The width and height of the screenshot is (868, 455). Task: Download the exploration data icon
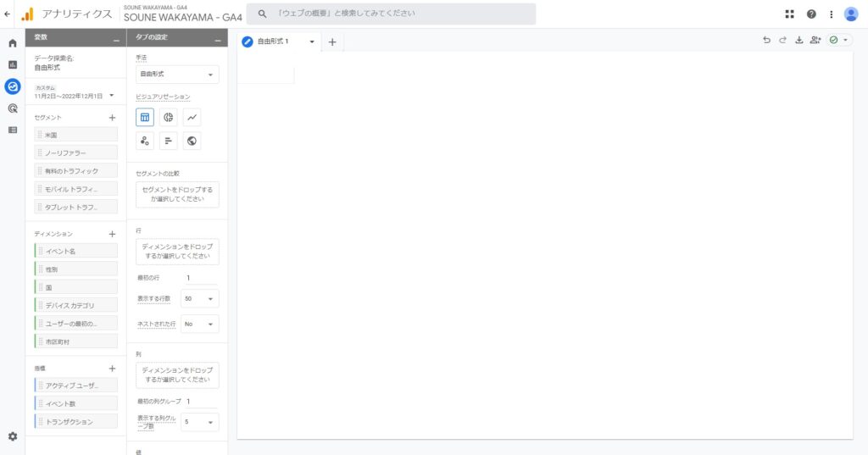click(798, 40)
